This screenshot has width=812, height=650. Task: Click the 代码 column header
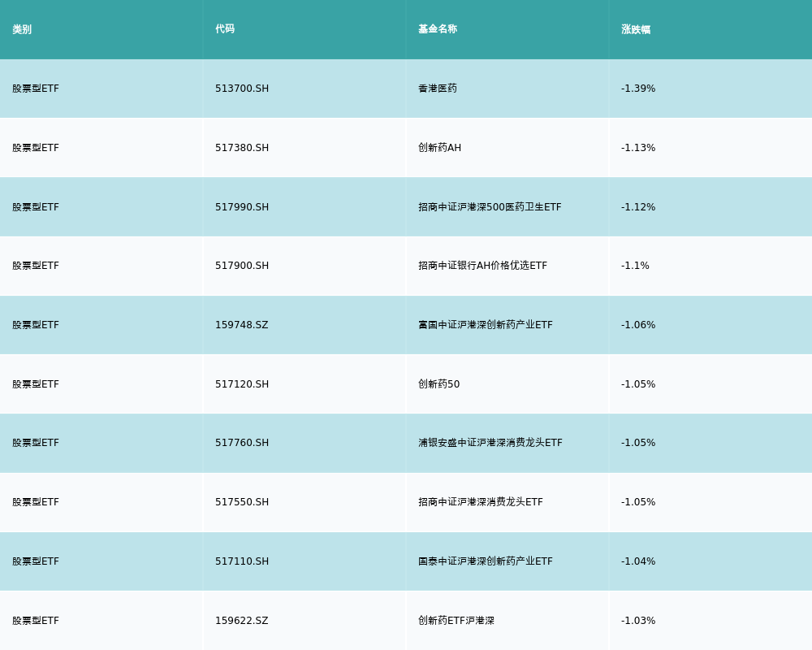pyautogui.click(x=225, y=29)
